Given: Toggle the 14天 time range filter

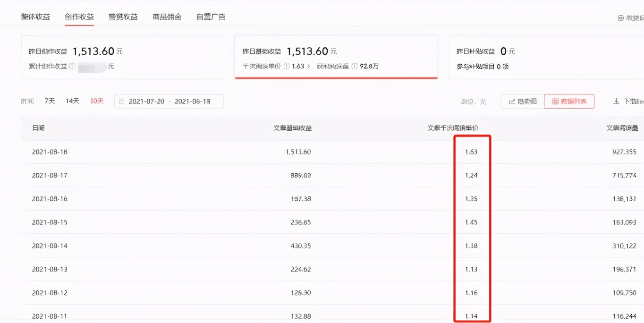Looking at the screenshot, I should (72, 101).
